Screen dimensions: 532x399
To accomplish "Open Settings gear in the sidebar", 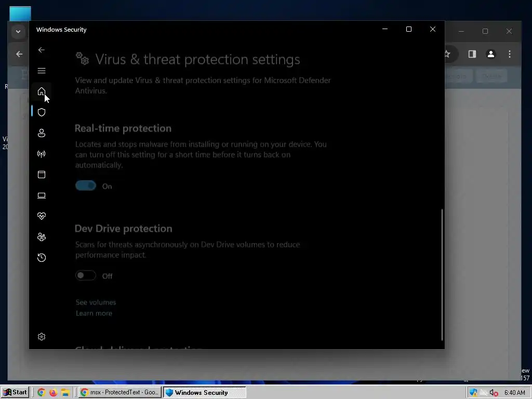I will (42, 337).
